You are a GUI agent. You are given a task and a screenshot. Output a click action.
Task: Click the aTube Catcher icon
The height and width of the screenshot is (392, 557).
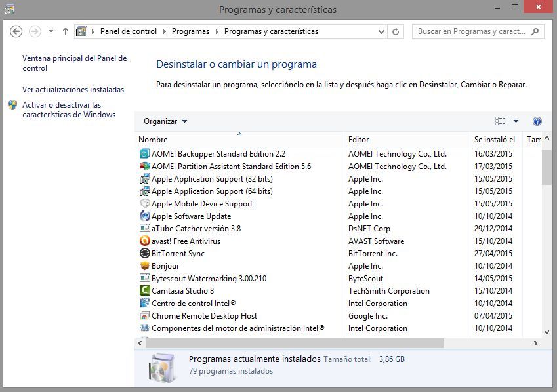coord(144,228)
